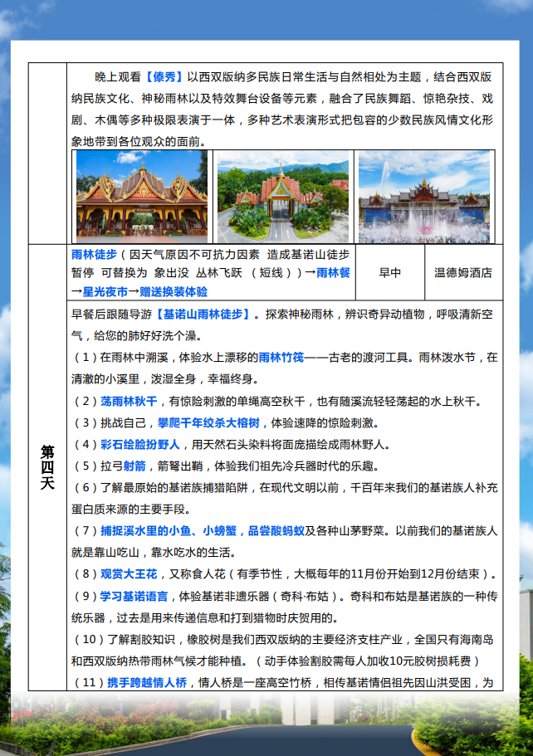Click the golden temple gate photo
Viewport: 533px width, 756px height.
pyautogui.click(x=141, y=197)
